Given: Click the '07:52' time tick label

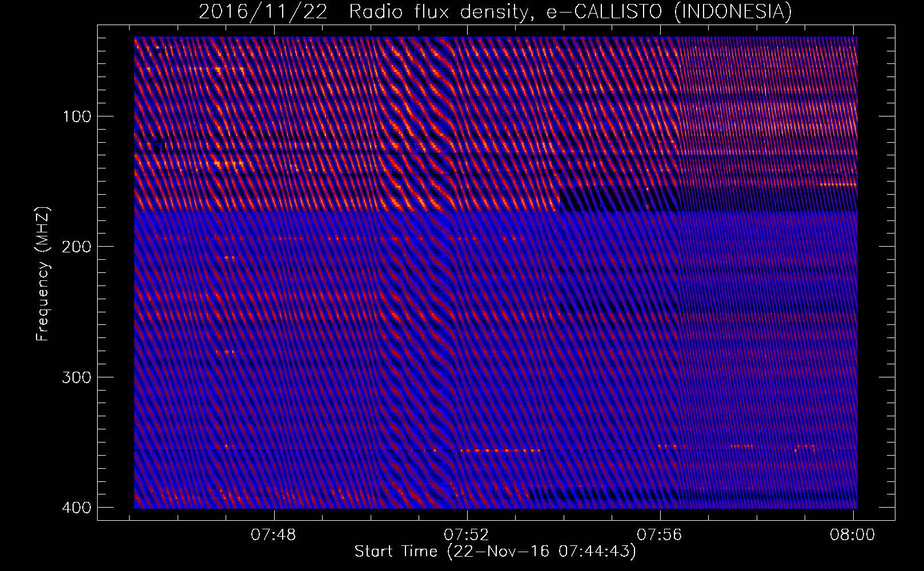Looking at the screenshot, I should coord(467,535).
